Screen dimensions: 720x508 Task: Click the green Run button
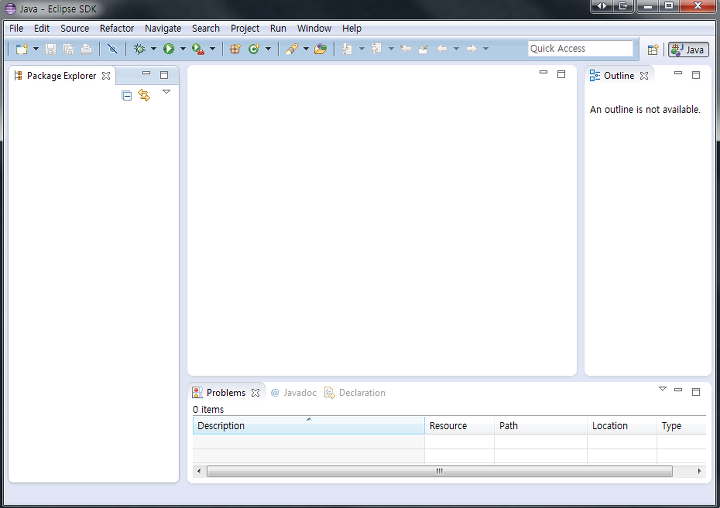click(x=169, y=49)
